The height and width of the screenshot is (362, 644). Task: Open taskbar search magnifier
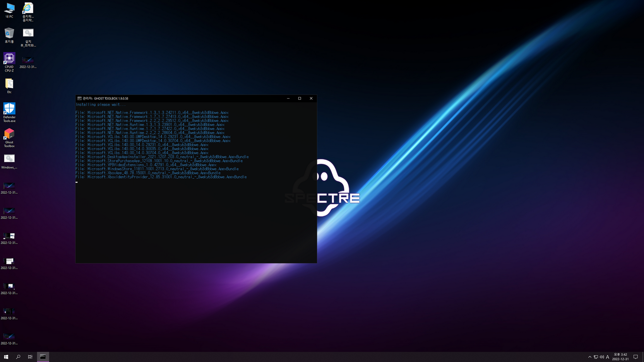[x=18, y=357]
